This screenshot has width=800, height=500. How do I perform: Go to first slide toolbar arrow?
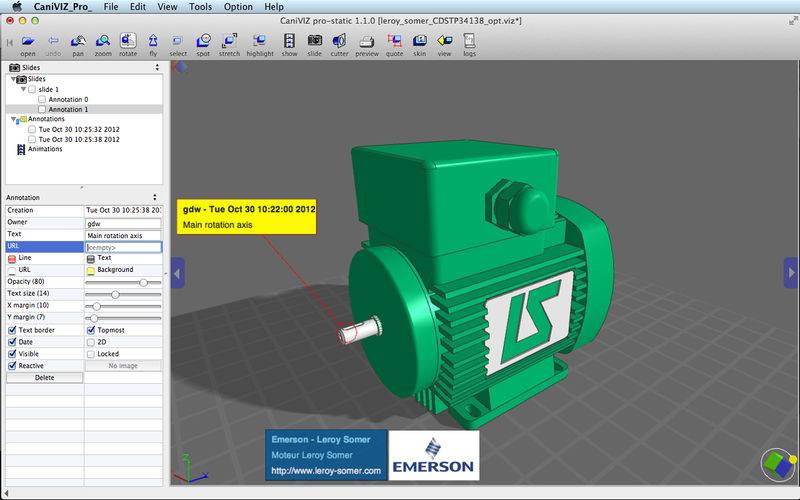click(x=9, y=42)
